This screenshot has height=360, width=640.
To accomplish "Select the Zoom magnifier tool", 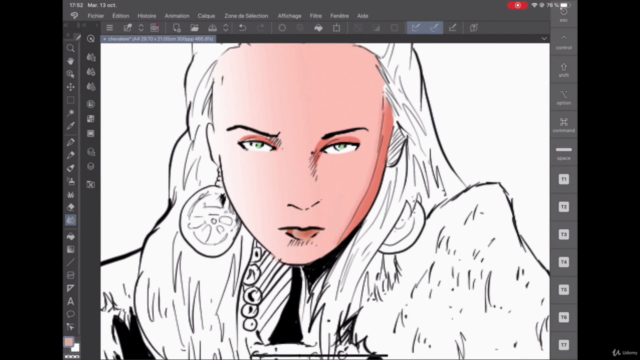I will pyautogui.click(x=71, y=48).
